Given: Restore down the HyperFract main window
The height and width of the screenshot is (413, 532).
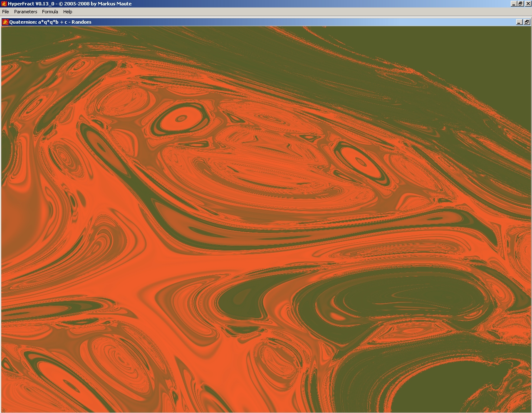Looking at the screenshot, I should [520, 4].
